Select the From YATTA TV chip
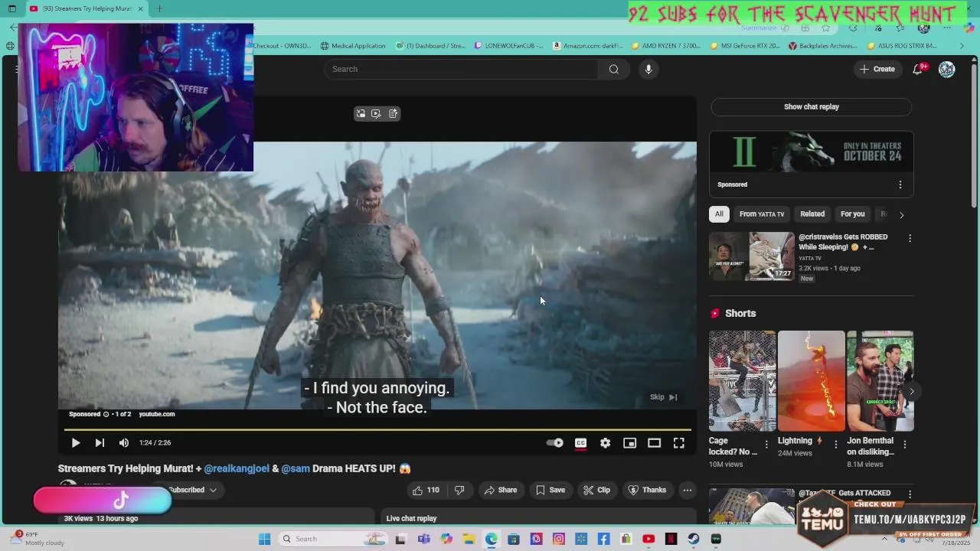 coord(762,214)
